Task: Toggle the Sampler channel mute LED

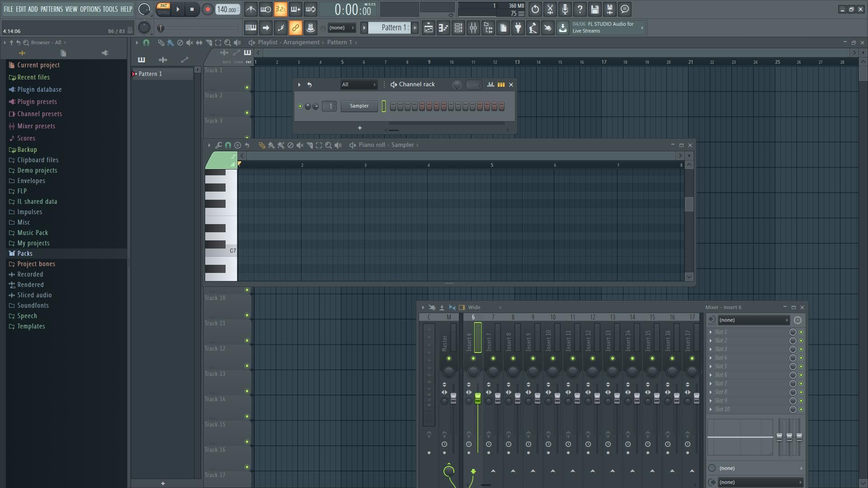Action: 300,106
